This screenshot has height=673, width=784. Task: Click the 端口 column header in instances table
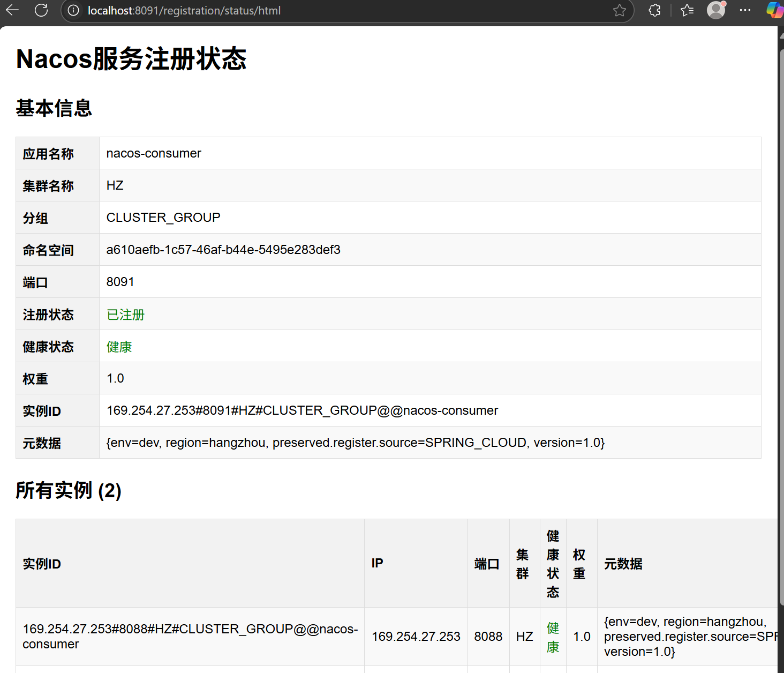488,563
